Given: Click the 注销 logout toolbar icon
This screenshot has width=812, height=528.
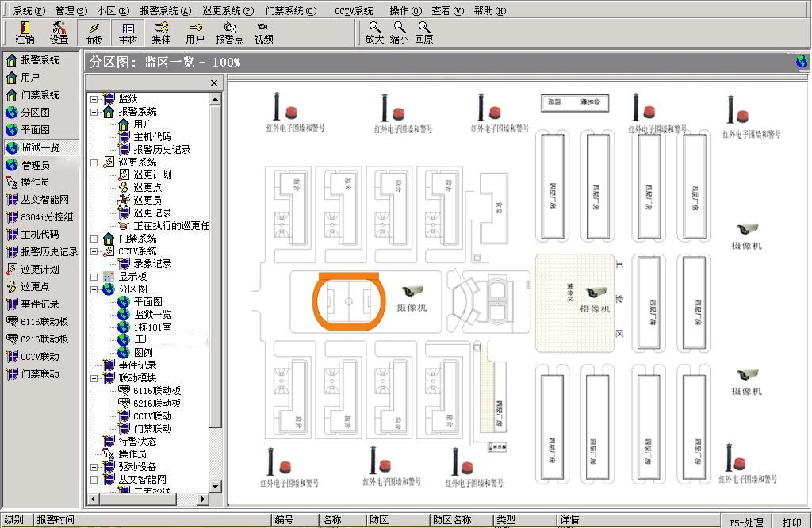Looking at the screenshot, I should pos(25,32).
